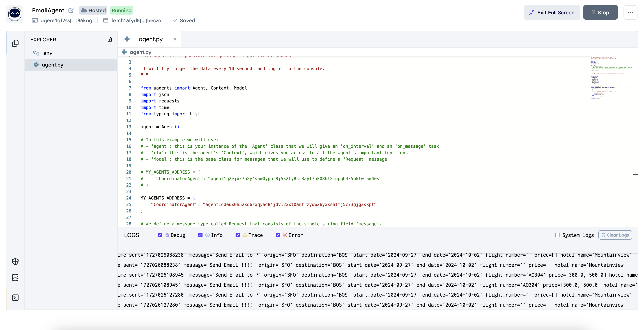This screenshot has height=330, width=644.
Task: Click the pencil edit icon beside EmailAgent
Action: point(71,10)
